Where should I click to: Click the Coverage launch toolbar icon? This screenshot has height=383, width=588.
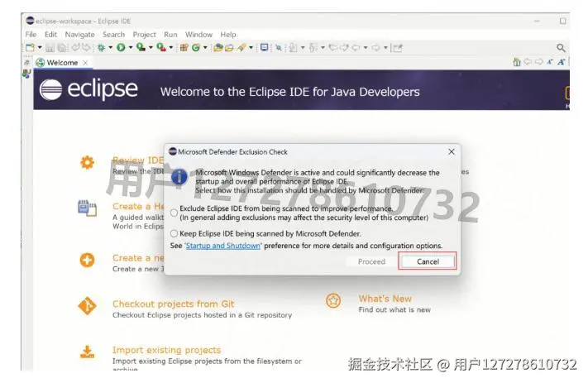pyautogui.click(x=141, y=47)
